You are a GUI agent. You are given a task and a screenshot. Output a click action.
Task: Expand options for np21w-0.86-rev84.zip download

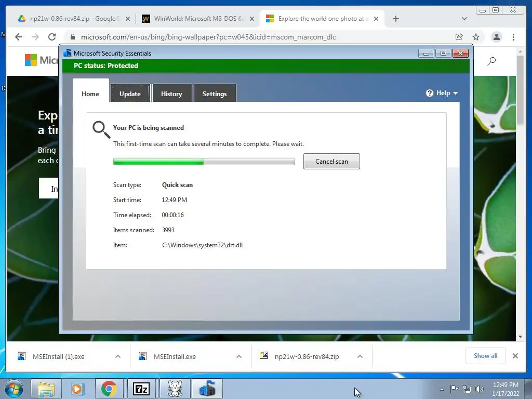[360, 356]
